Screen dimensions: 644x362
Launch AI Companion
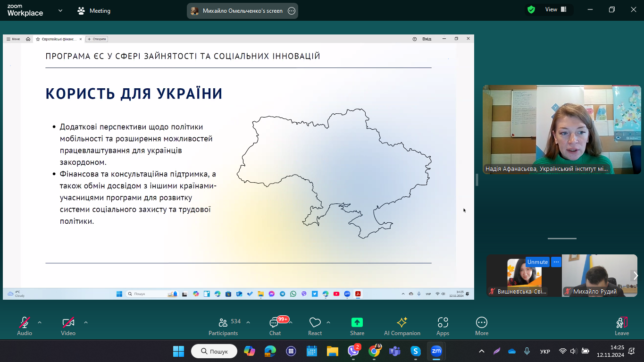pyautogui.click(x=402, y=326)
